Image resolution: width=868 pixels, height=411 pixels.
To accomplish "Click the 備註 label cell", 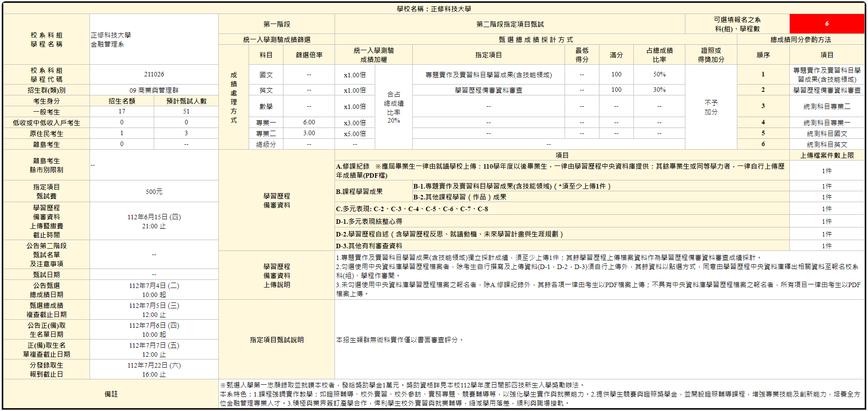I will tap(111, 394).
